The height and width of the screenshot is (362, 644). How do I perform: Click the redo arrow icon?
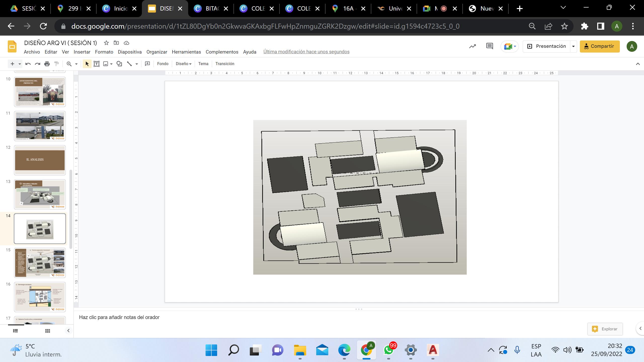pyautogui.click(x=37, y=64)
